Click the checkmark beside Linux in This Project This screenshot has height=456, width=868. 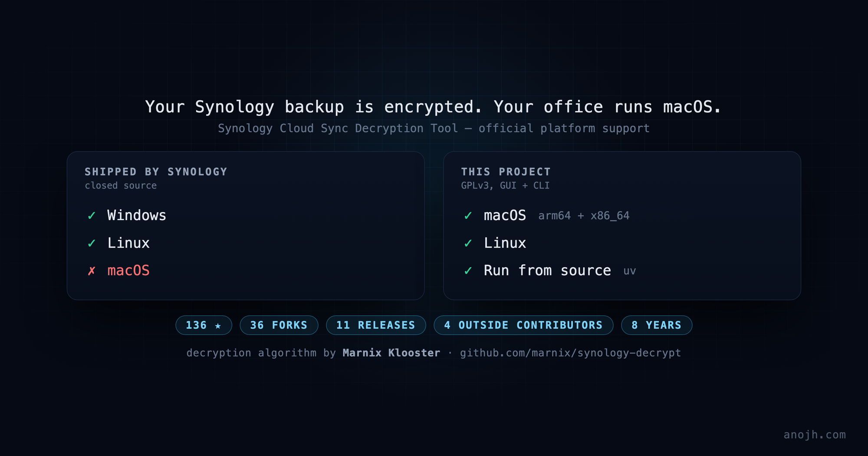pos(468,244)
